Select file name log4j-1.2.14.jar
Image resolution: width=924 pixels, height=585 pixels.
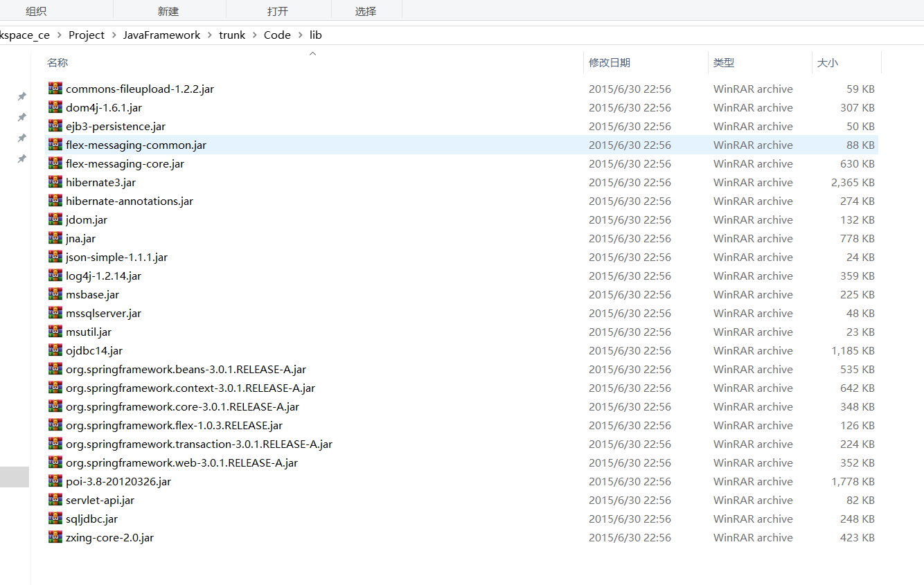[104, 276]
